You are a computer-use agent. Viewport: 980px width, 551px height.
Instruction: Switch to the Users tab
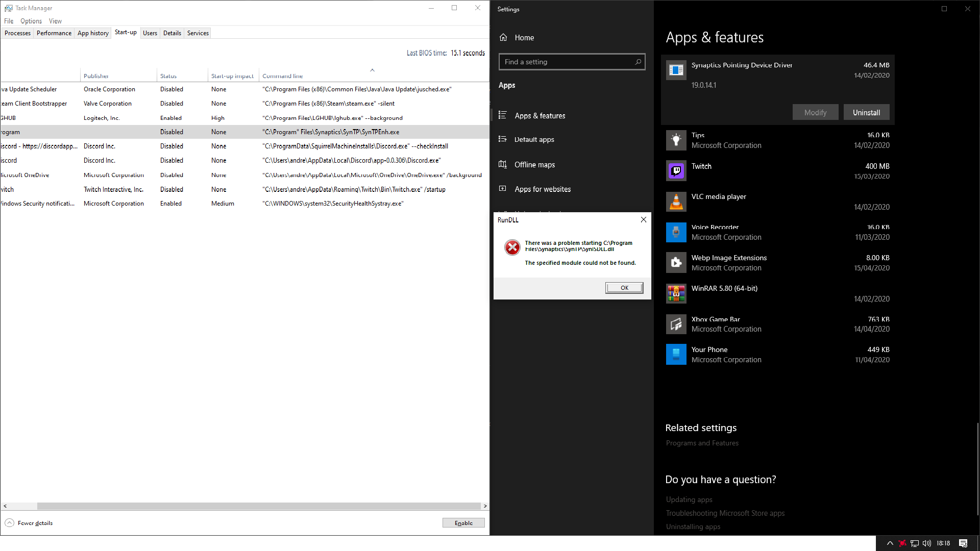[150, 33]
